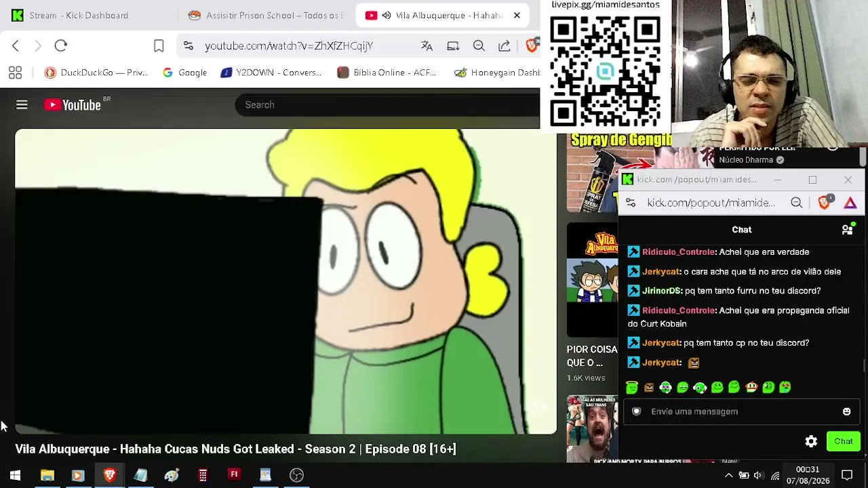868x488 pixels.
Task: Open the media player taskbar icon
Action: pyautogui.click(x=78, y=475)
